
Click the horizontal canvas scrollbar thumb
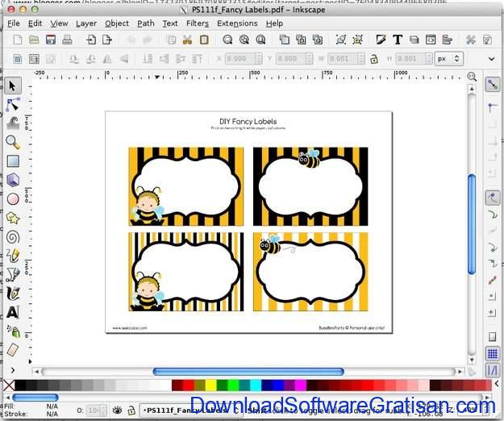(x=248, y=372)
